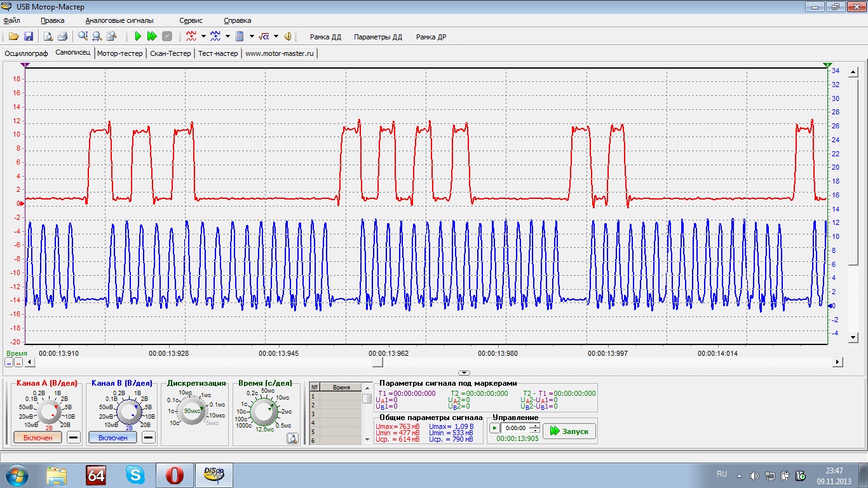This screenshot has width=868, height=488.
Task: Open print preview toolbar icon
Action: point(48,37)
